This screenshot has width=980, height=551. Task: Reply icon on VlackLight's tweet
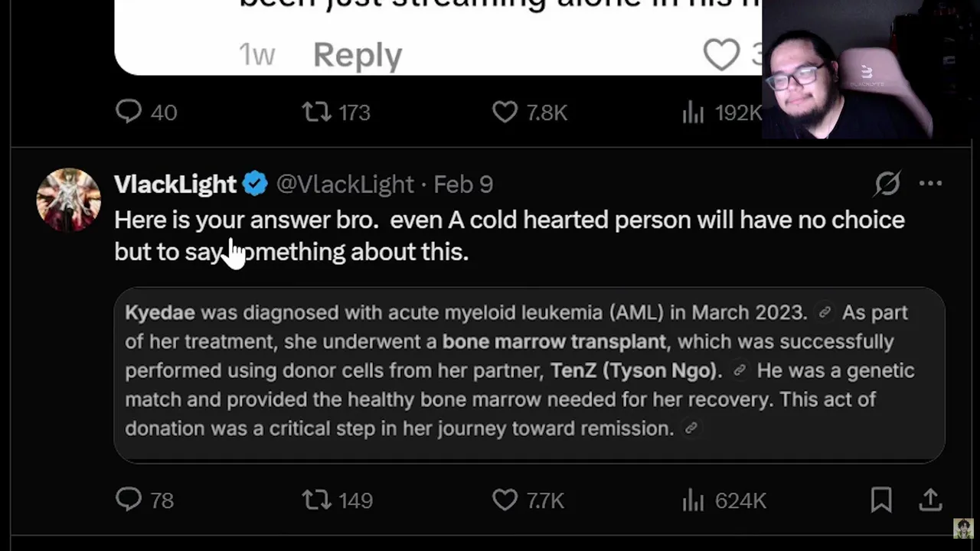[129, 500]
